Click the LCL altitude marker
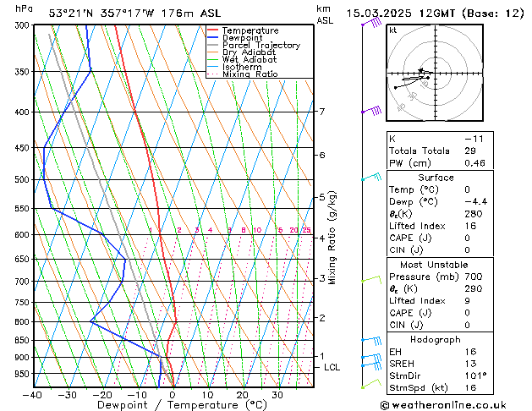The image size is (532, 411). [x=332, y=367]
